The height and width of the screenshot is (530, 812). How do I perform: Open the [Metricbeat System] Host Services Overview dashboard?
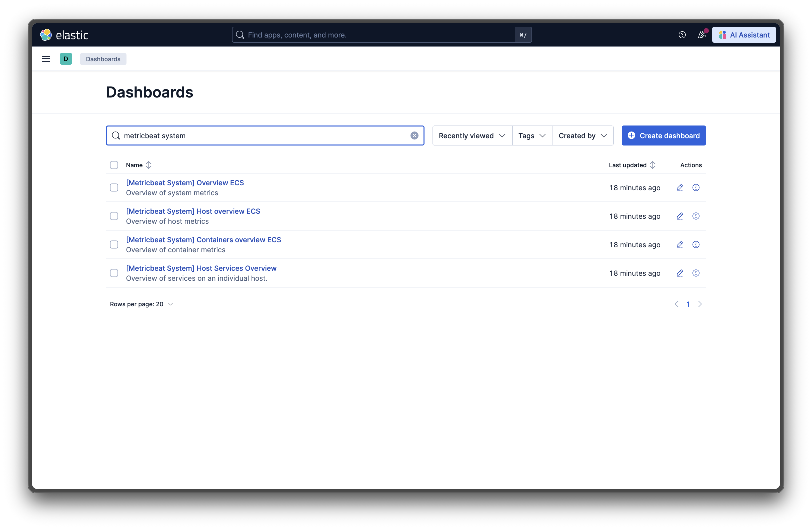tap(201, 268)
